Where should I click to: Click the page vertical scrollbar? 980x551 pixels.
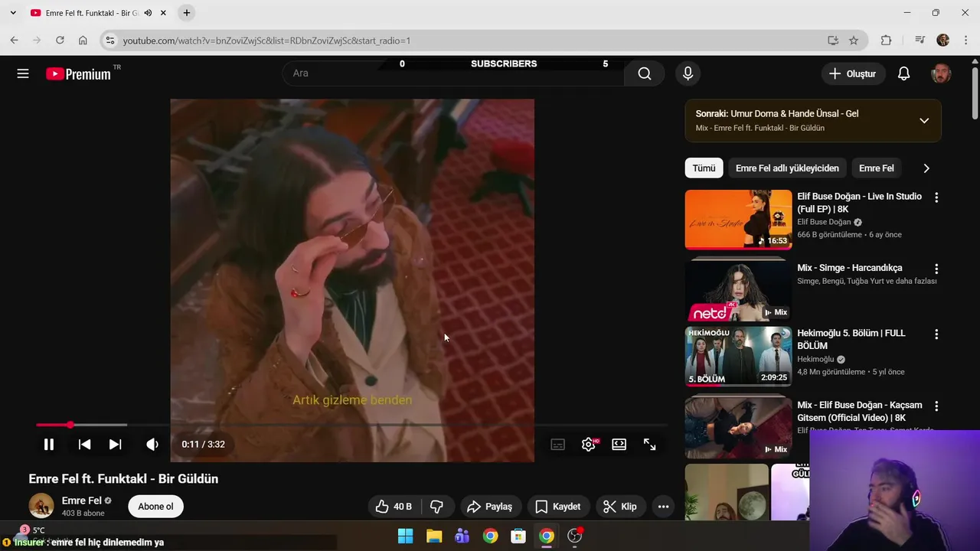[x=975, y=92]
